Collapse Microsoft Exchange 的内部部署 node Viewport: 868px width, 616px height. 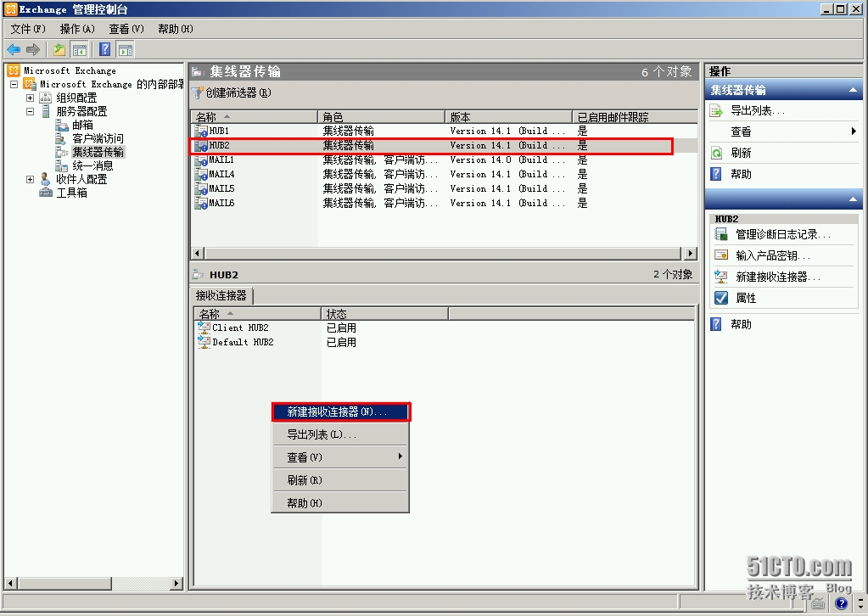pyautogui.click(x=14, y=84)
